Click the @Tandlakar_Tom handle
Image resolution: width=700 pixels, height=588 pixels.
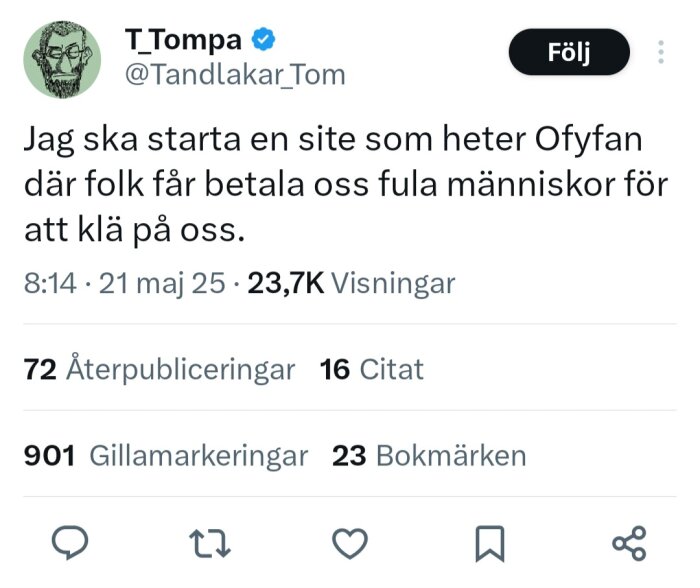(x=235, y=74)
